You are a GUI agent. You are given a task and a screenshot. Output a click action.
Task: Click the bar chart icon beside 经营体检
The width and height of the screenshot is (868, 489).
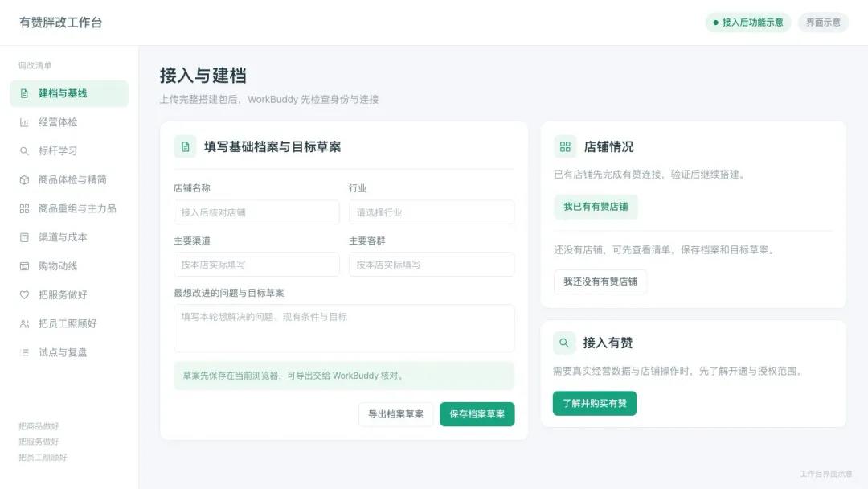point(24,122)
